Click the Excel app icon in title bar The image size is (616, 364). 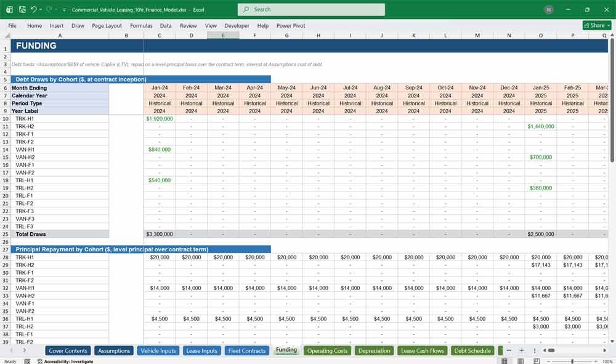[x=9, y=9]
